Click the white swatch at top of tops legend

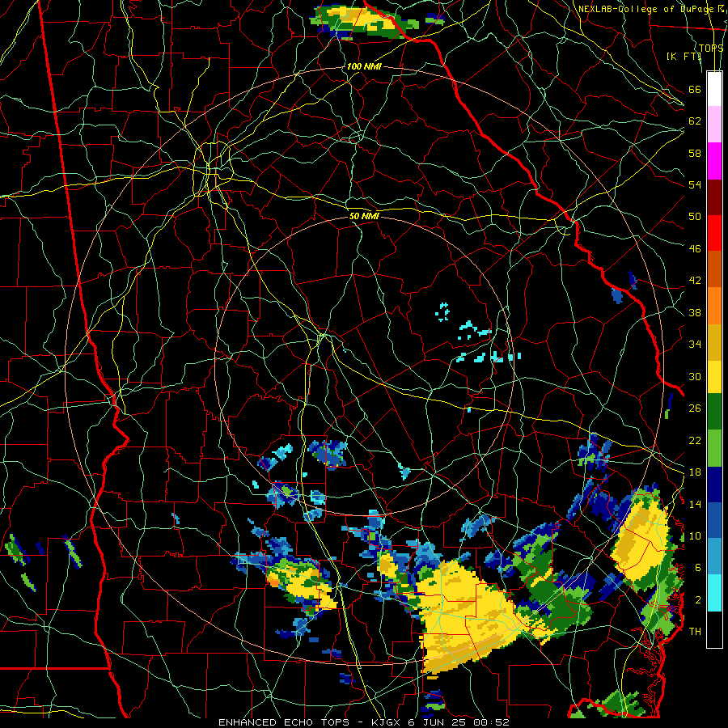pyautogui.click(x=714, y=89)
